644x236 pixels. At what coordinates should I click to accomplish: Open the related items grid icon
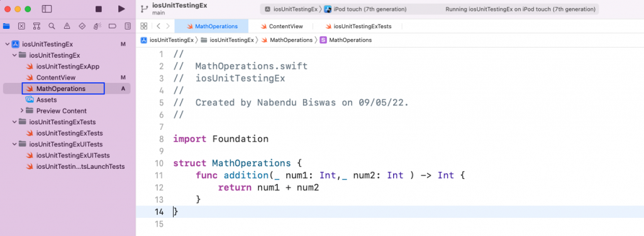tap(144, 26)
